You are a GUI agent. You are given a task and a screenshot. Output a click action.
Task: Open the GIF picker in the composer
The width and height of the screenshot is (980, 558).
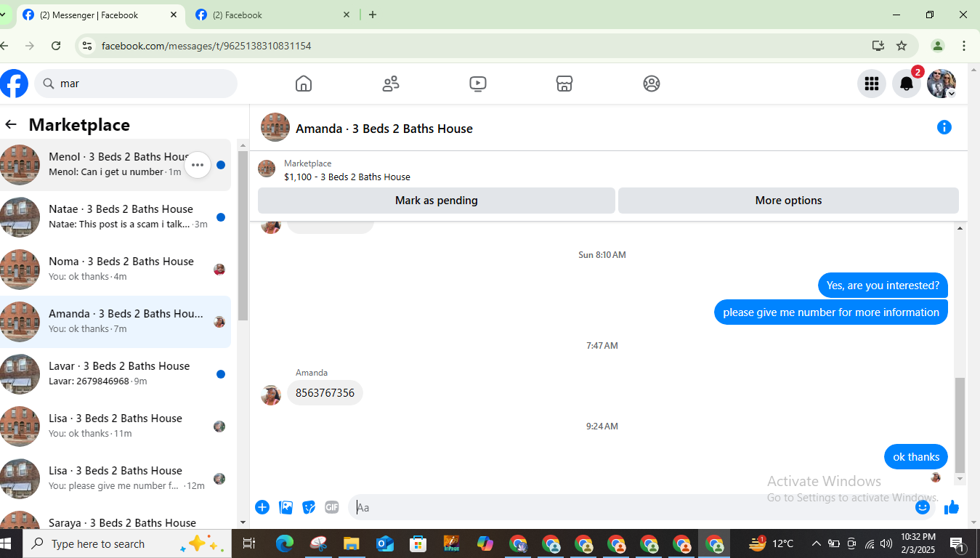point(332,507)
